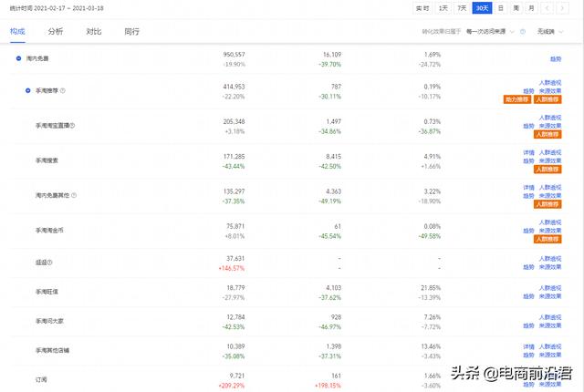Click 人群推荐 button in 手淘搜索 row
The height and width of the screenshot is (392, 584).
point(547,170)
